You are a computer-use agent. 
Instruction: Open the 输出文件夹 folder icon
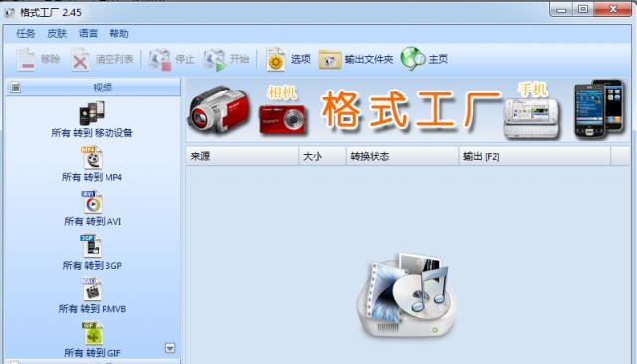pos(329,60)
